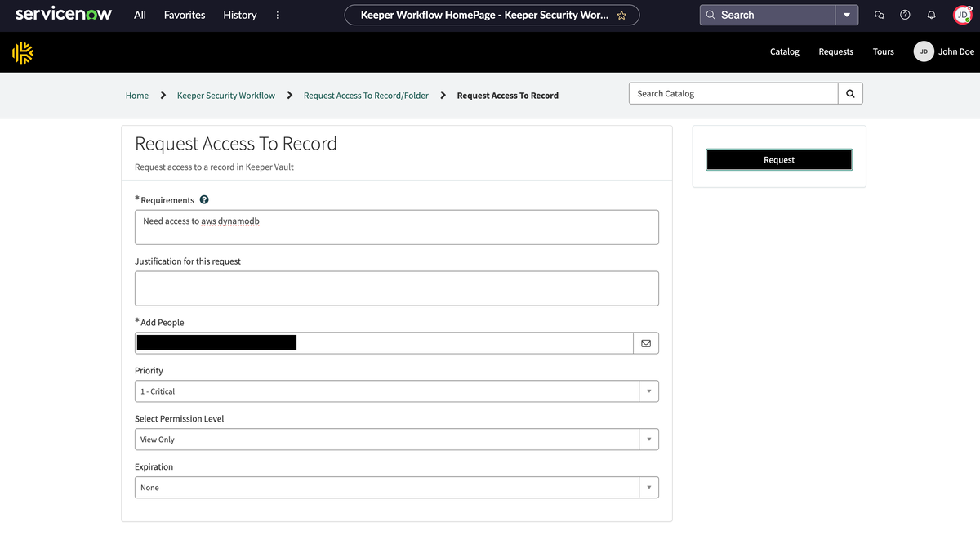This screenshot has width=980, height=558.
Task: Click the Justification for this request field
Action: point(396,288)
